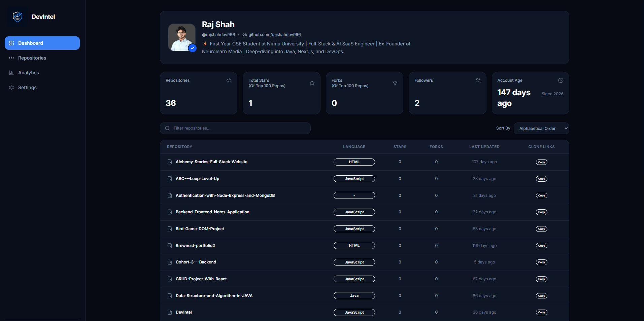Click file icon beside Bird-Game-DOM-Project
This screenshot has height=321, width=644.
point(170,229)
